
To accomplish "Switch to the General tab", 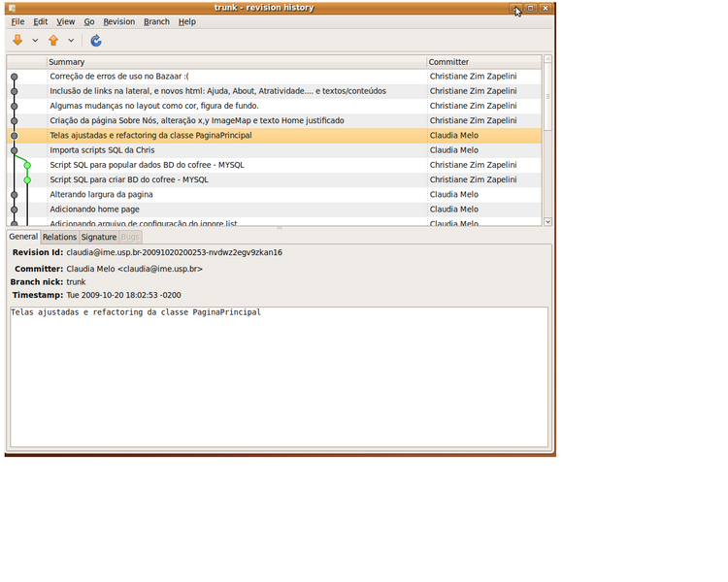I will (x=23, y=237).
